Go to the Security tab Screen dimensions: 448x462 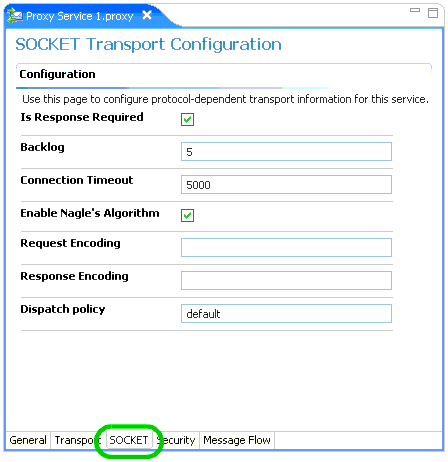pos(176,440)
